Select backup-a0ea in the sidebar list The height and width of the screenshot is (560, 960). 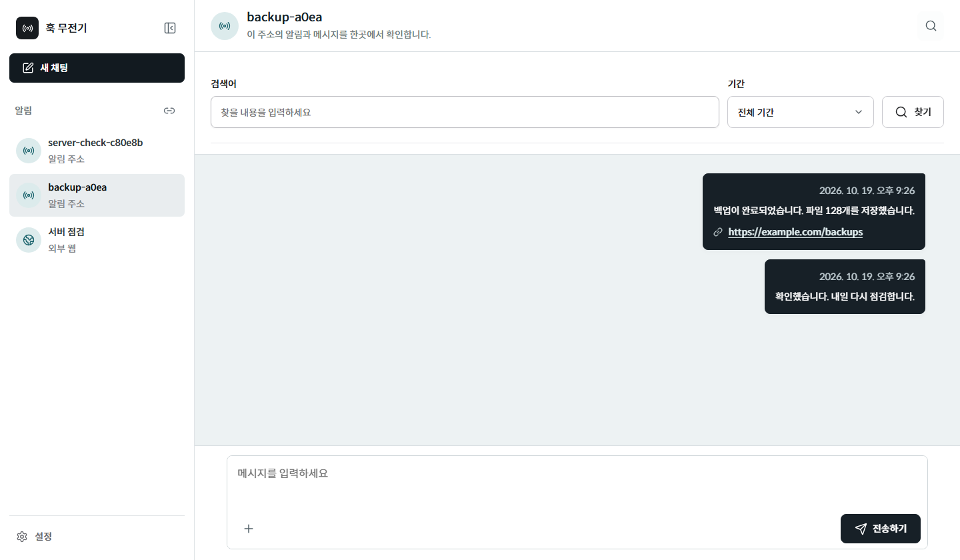97,195
